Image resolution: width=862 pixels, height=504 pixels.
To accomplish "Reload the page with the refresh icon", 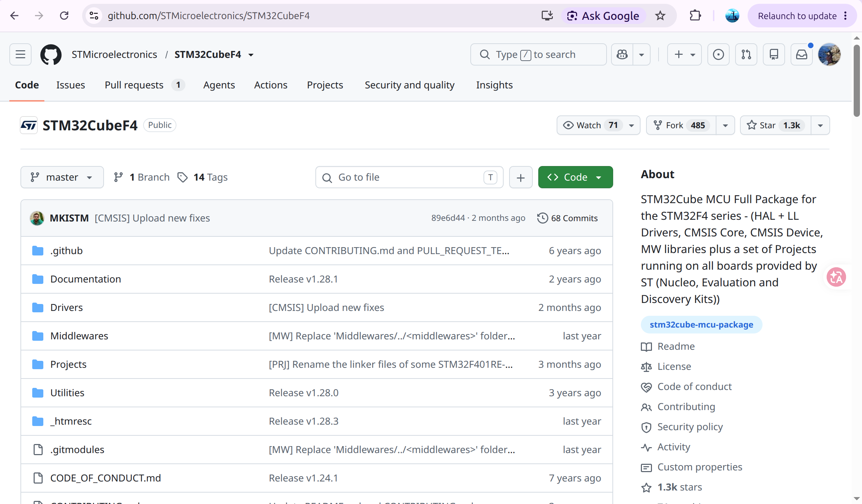I will click(64, 16).
